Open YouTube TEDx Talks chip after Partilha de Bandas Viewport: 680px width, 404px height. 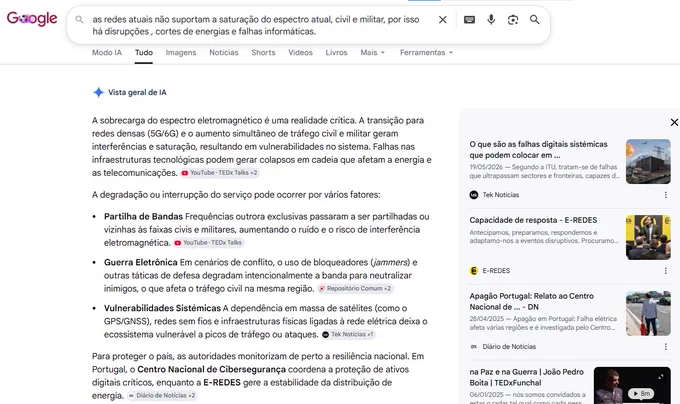click(209, 243)
